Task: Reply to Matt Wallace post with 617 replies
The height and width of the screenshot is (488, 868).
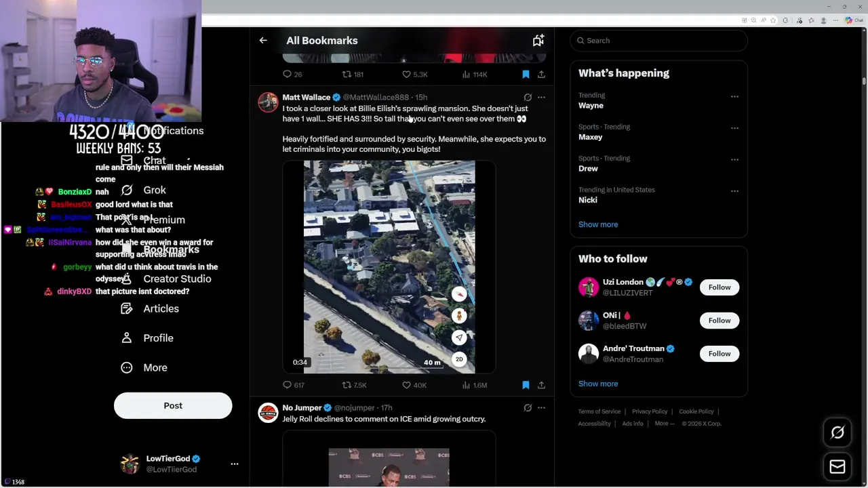Action: click(x=294, y=385)
